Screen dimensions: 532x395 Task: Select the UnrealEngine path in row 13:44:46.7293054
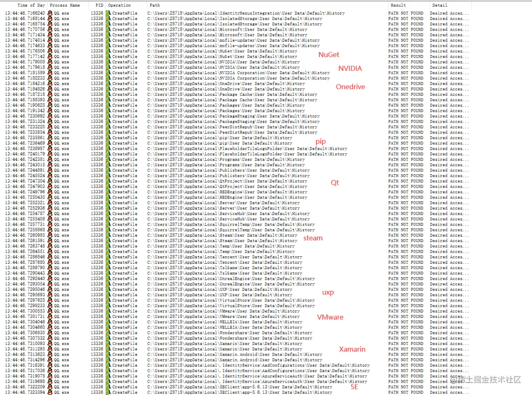click(231, 284)
